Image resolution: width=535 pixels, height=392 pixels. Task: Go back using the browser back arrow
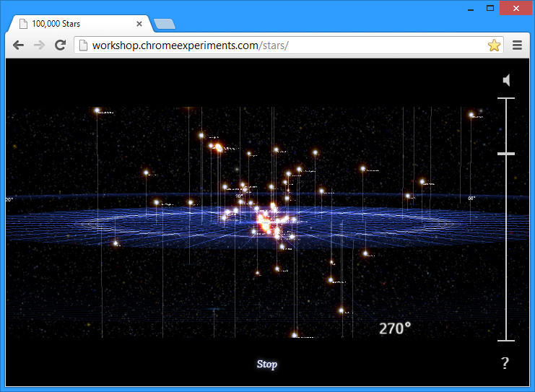(19, 45)
